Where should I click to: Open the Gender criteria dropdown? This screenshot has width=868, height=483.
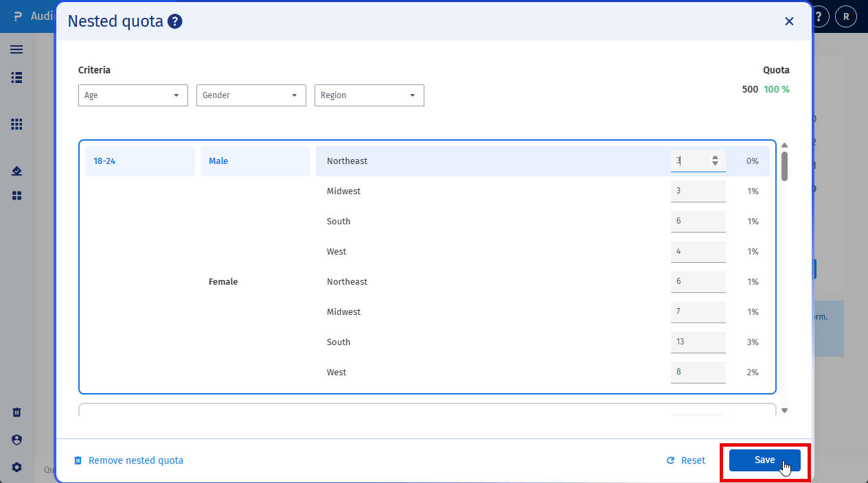click(251, 95)
